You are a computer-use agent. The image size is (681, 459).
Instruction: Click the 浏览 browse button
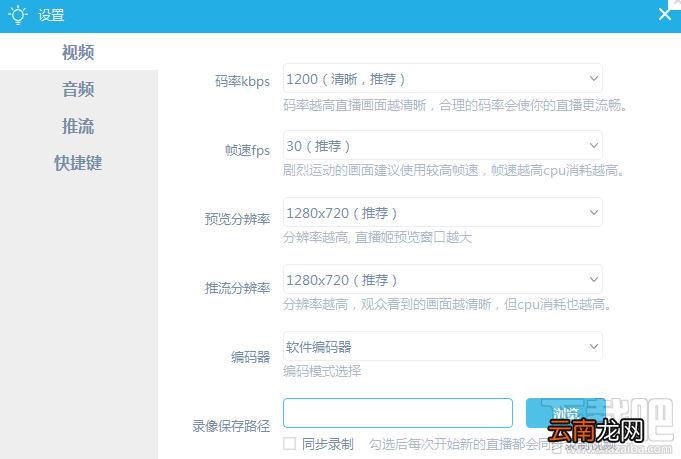tap(565, 413)
